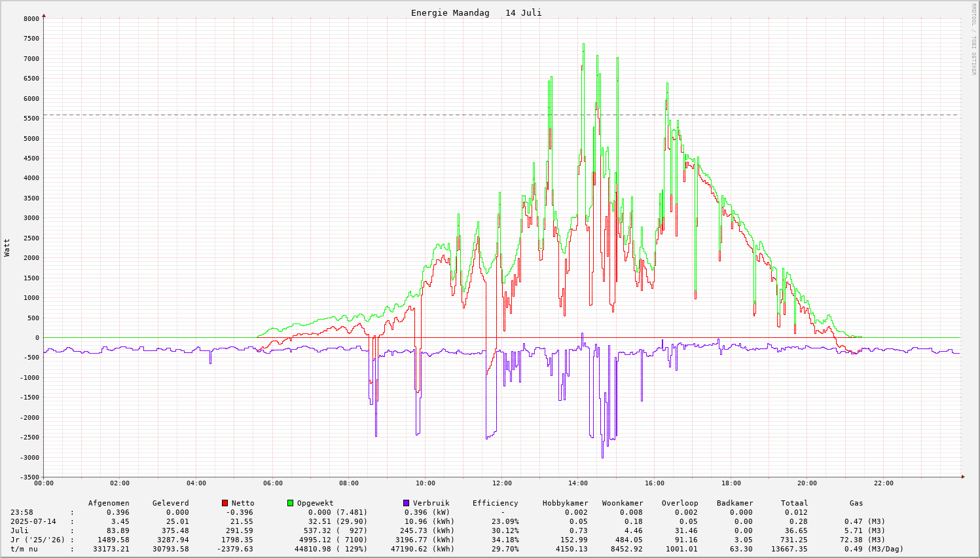Click the vertical Watt axis label
The image size is (980, 558).
tap(7, 248)
